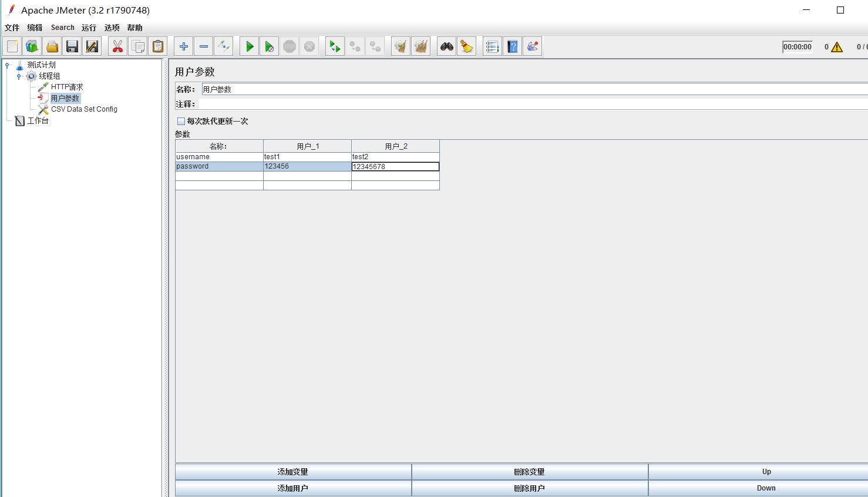Click the username cell

tap(219, 157)
